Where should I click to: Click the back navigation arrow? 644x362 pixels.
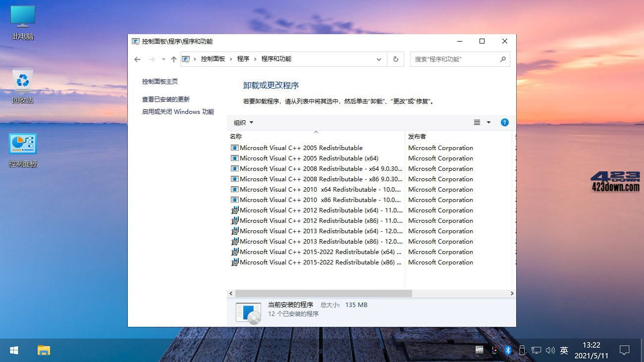[137, 59]
